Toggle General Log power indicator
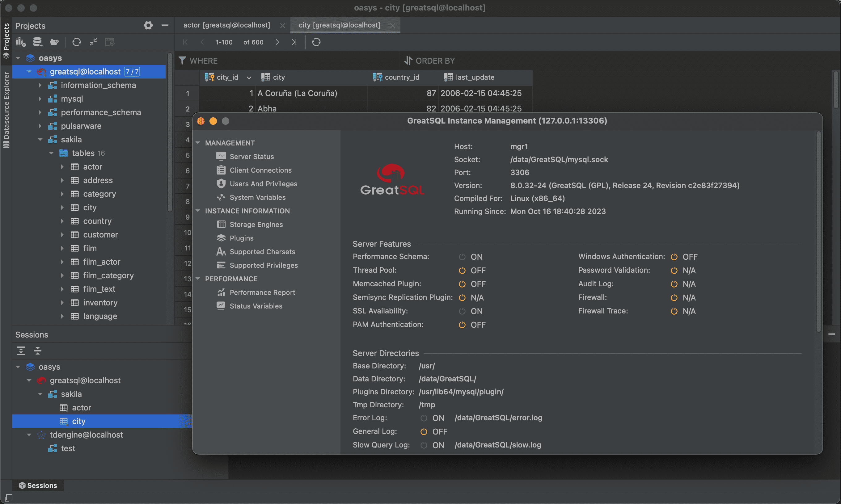Viewport: 841px width, 504px height. tap(424, 432)
